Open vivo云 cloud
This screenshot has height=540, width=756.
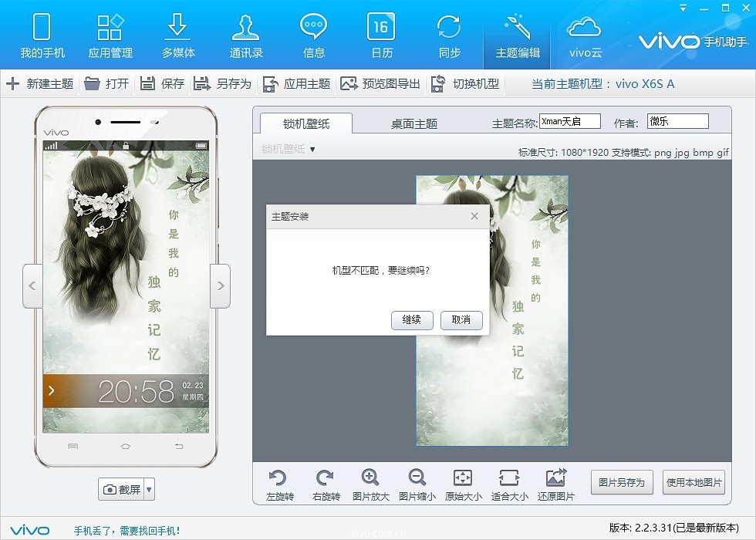pos(585,37)
